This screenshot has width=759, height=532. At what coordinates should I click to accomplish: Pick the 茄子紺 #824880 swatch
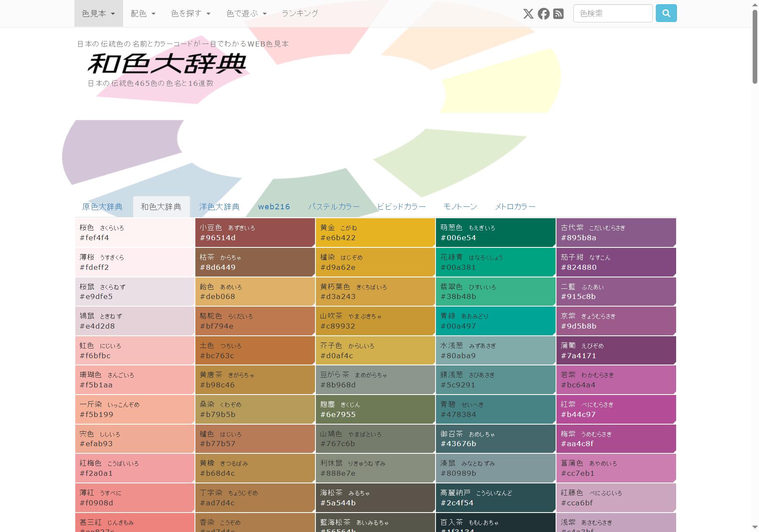point(616,262)
